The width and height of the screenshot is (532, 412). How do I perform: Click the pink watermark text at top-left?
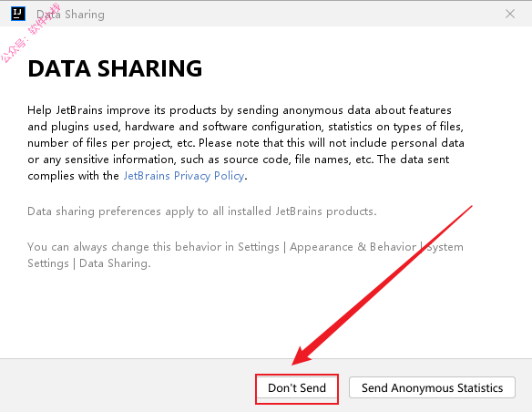(x=31, y=33)
